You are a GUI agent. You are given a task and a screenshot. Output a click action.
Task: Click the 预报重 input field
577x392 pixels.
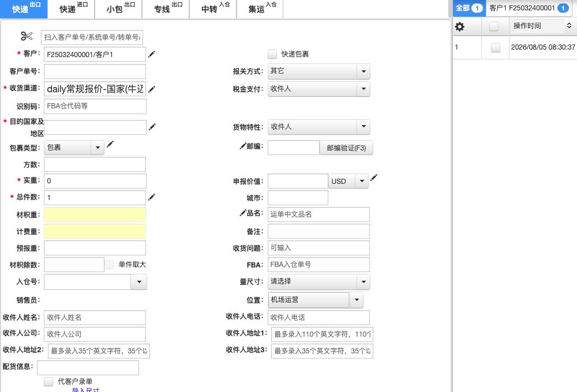click(x=95, y=248)
